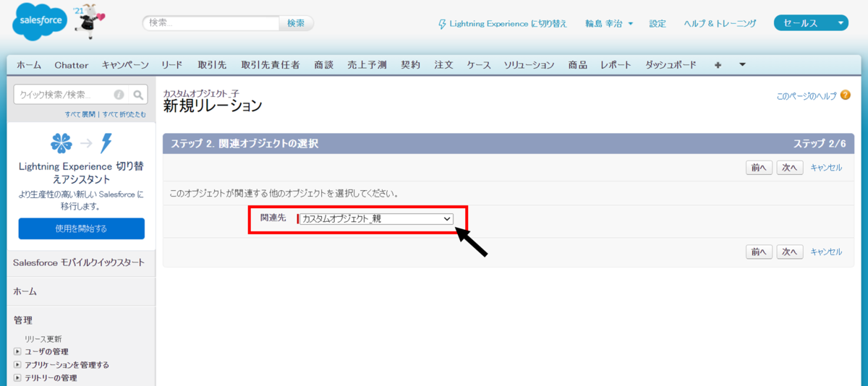The image size is (868, 386).
Task: Click the bottom 次へ button
Action: [790, 252]
